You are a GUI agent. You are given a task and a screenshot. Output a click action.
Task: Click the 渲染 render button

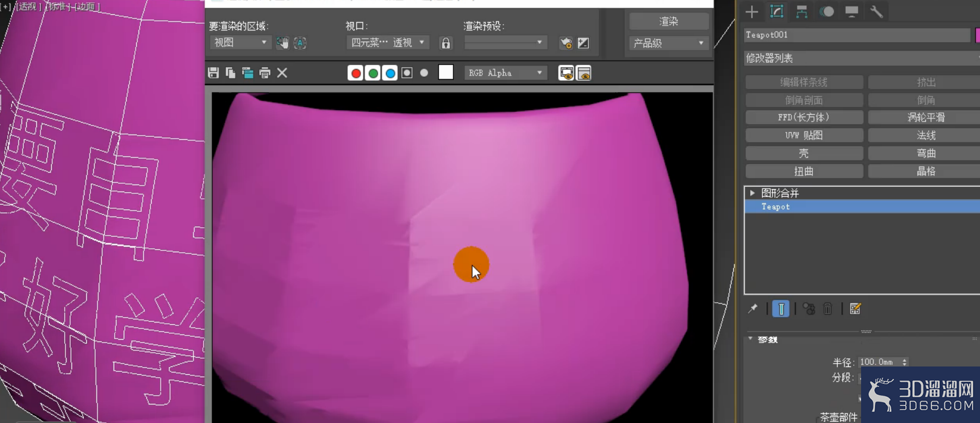[668, 21]
